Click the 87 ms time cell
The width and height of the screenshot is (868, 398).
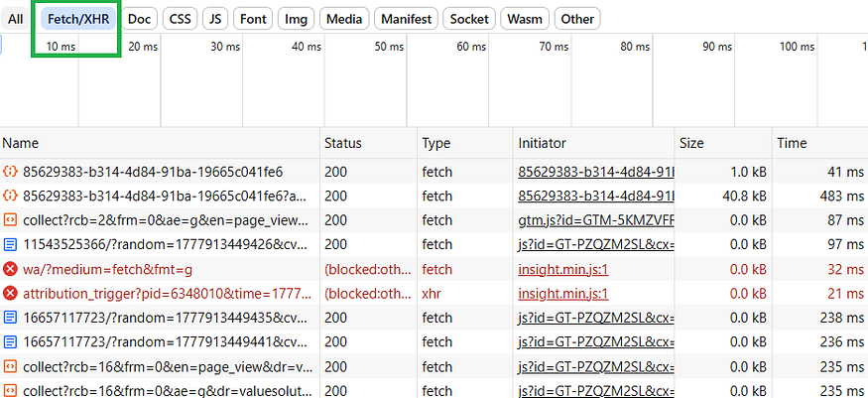point(819,221)
